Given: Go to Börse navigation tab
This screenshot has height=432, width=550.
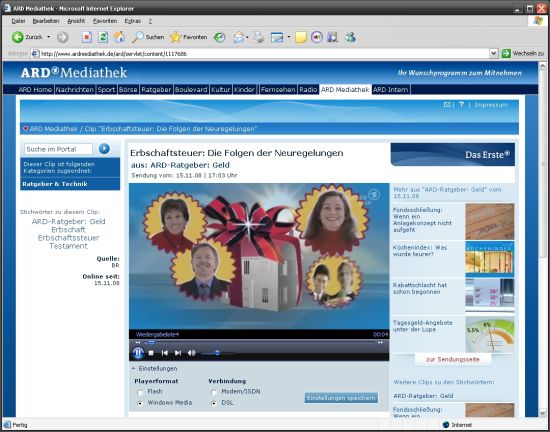Looking at the screenshot, I should [x=128, y=90].
